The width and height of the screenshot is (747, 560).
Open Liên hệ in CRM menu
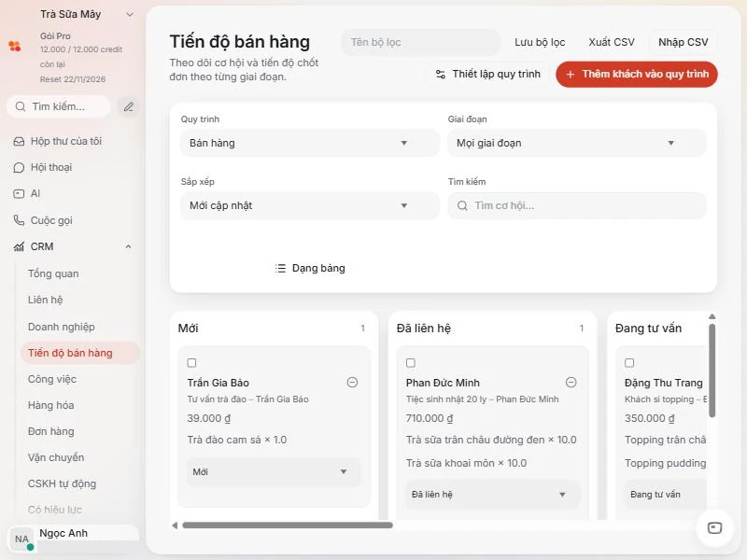click(45, 300)
